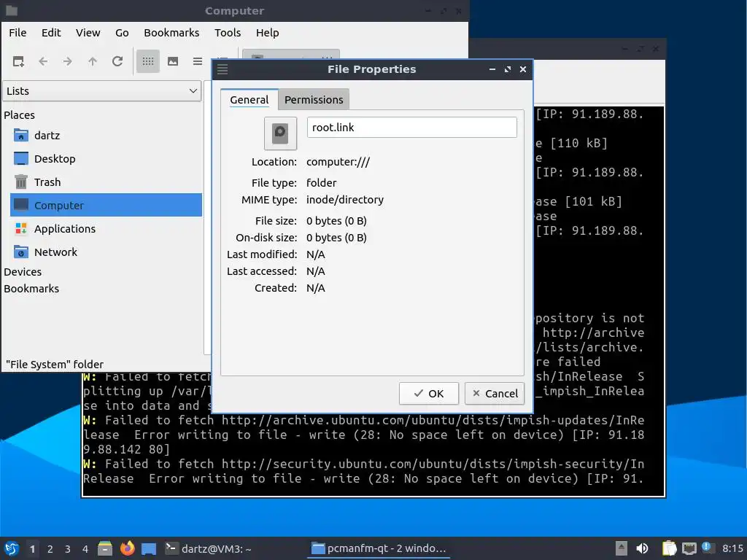Click the inode/directory MIME type value
The image size is (747, 560).
coord(345,200)
